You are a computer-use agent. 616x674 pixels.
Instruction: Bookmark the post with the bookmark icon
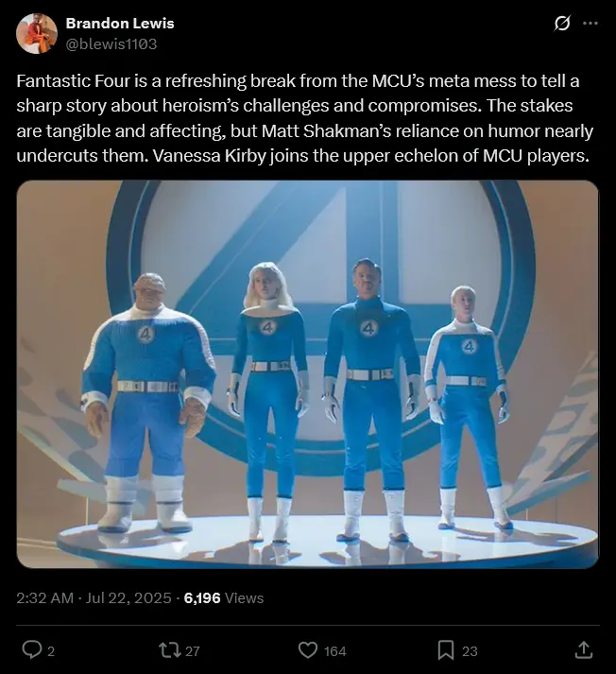445,650
